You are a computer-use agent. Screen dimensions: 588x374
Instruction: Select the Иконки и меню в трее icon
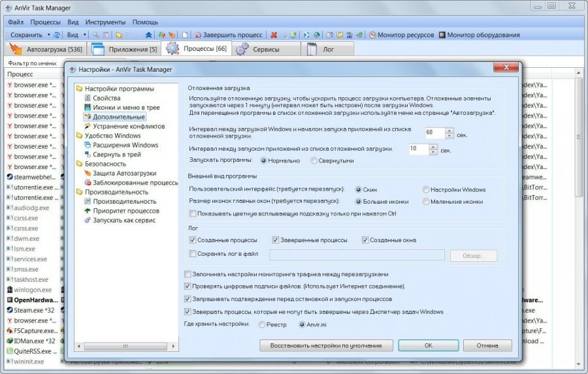88,107
